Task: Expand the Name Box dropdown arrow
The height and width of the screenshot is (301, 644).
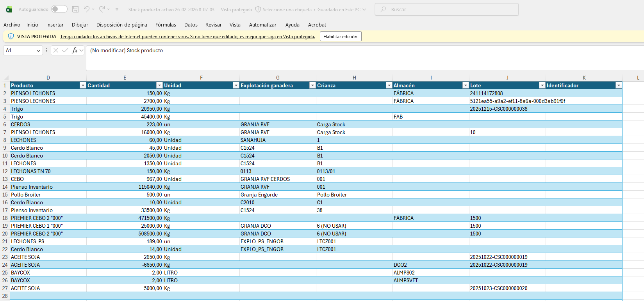Action: click(x=38, y=51)
